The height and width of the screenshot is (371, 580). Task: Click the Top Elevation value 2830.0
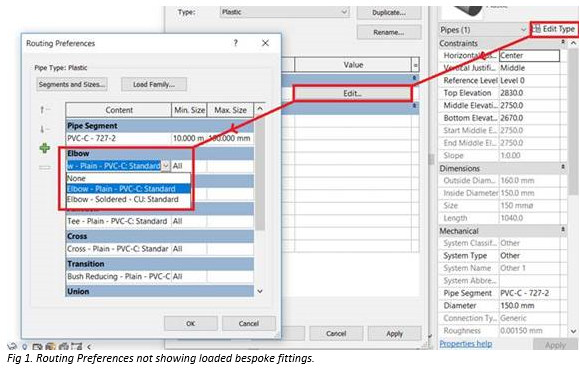coord(529,93)
